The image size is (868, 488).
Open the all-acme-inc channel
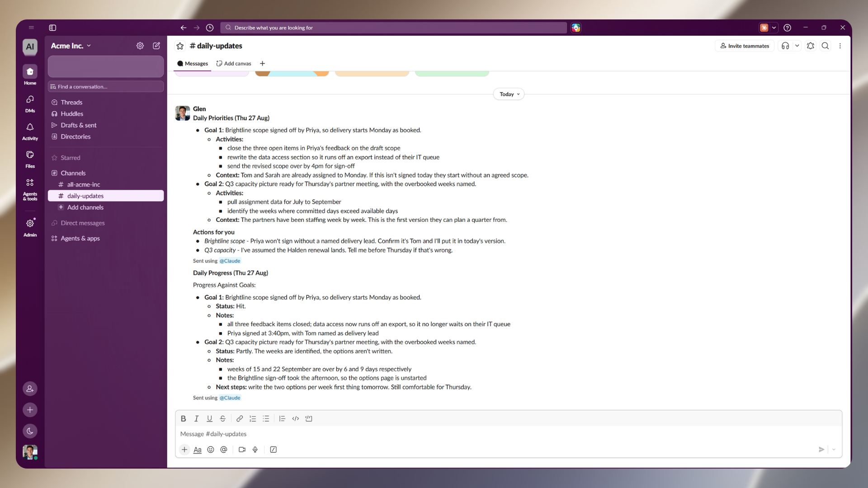point(106,184)
